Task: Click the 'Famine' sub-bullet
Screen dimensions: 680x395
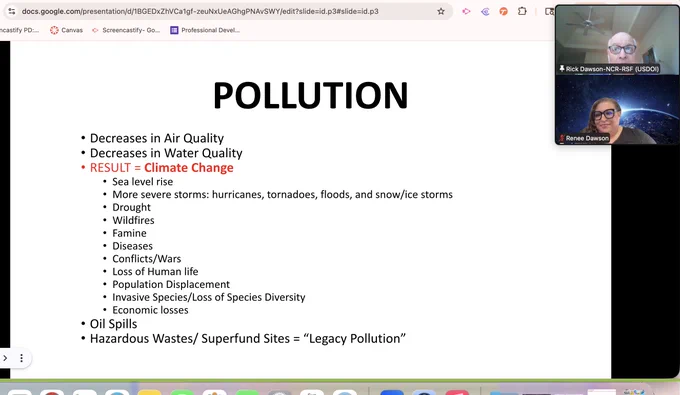Action: coord(129,233)
